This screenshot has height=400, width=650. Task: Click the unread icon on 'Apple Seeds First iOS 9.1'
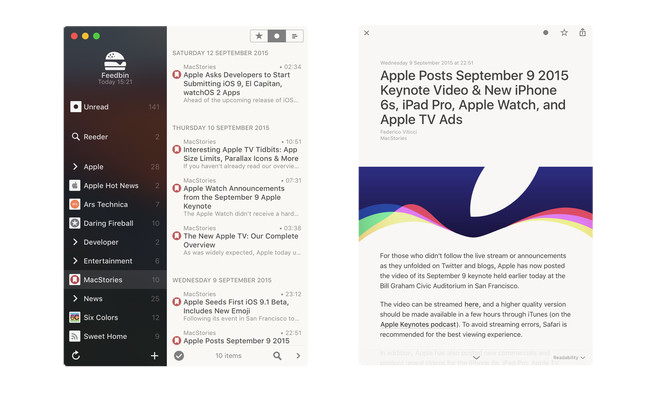click(177, 302)
